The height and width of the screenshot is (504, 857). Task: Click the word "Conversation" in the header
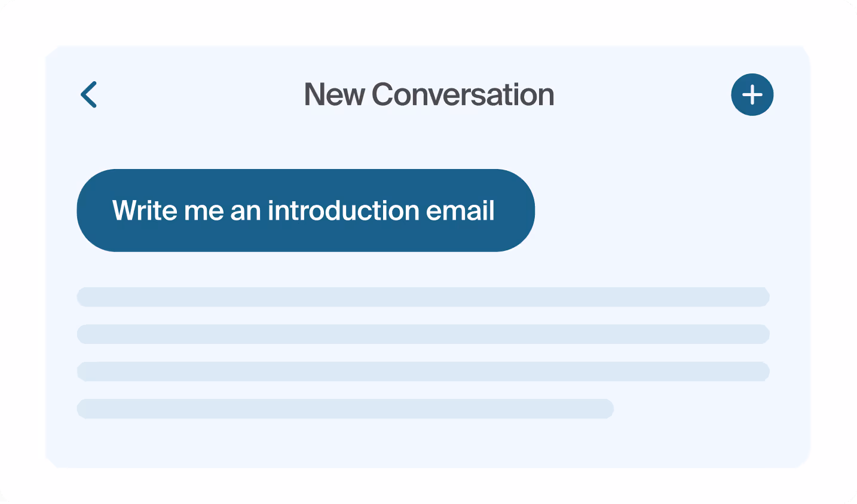pos(463,95)
